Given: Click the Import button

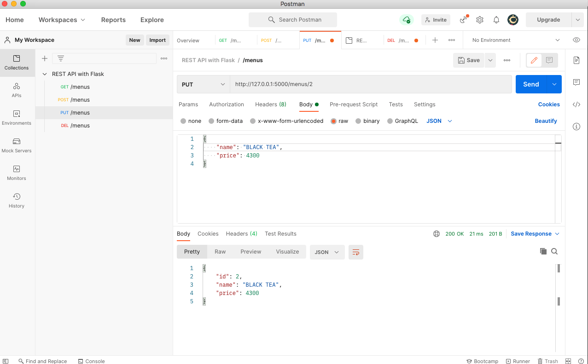Looking at the screenshot, I should pyautogui.click(x=157, y=40).
